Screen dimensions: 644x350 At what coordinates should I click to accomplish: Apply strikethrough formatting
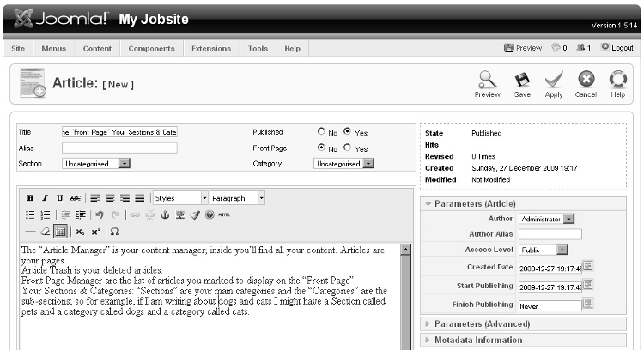click(76, 198)
